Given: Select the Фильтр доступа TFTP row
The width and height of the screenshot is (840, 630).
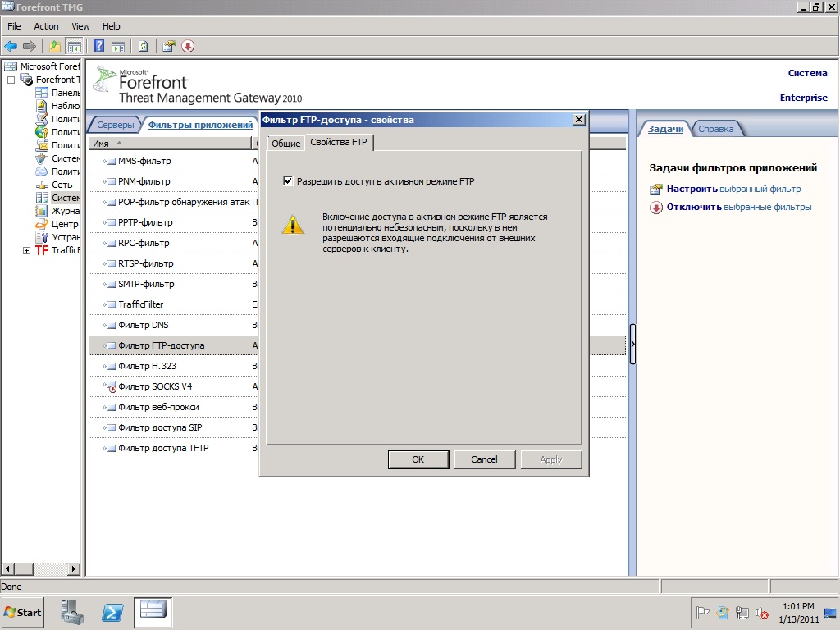Looking at the screenshot, I should pyautogui.click(x=174, y=448).
